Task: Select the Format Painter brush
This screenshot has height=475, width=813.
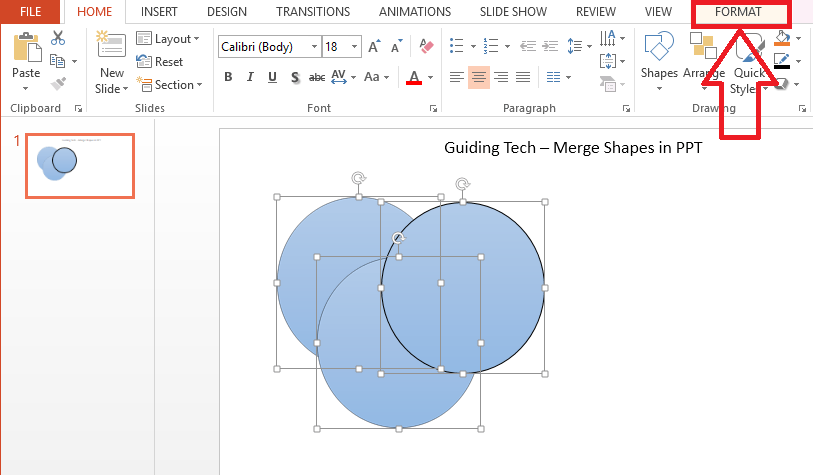Action: (x=57, y=84)
